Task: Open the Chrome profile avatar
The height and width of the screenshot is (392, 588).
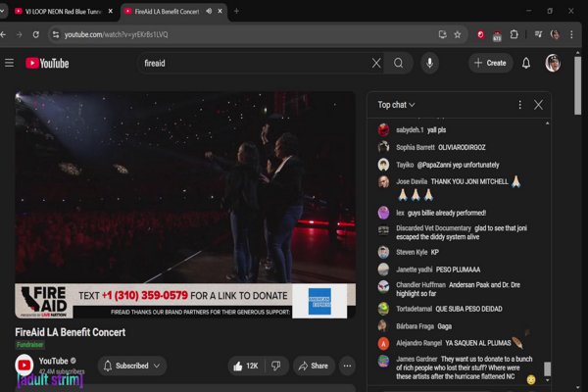Action: (x=555, y=34)
